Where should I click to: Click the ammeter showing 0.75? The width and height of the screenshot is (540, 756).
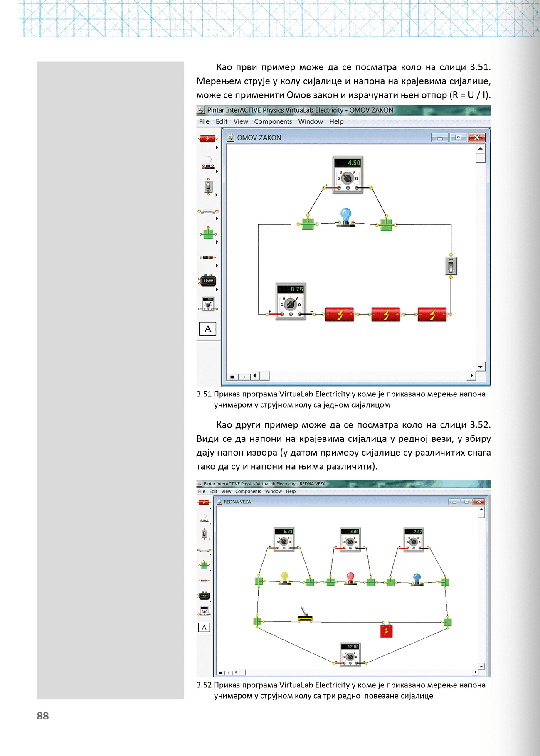(291, 301)
